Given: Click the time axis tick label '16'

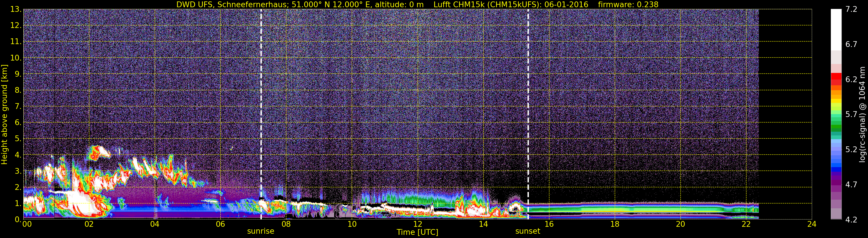Looking at the screenshot, I should pos(549,224).
